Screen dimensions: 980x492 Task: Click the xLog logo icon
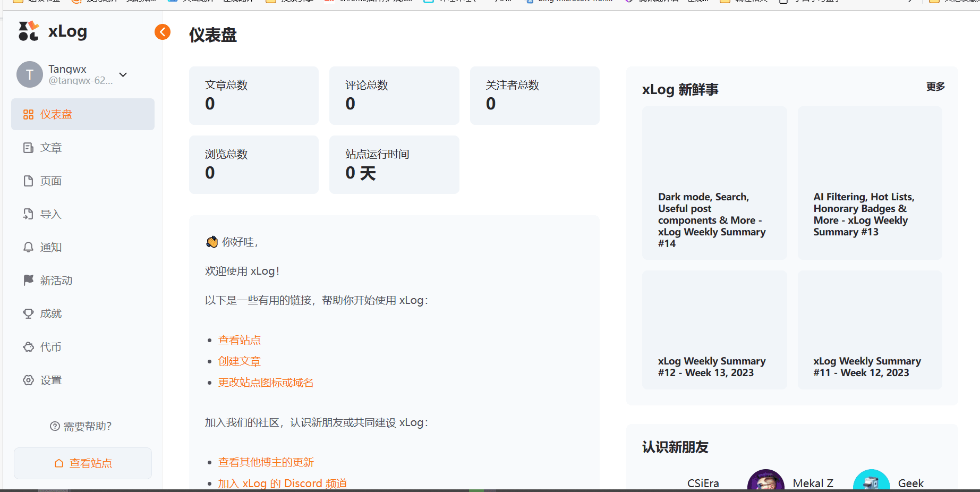[x=29, y=31]
